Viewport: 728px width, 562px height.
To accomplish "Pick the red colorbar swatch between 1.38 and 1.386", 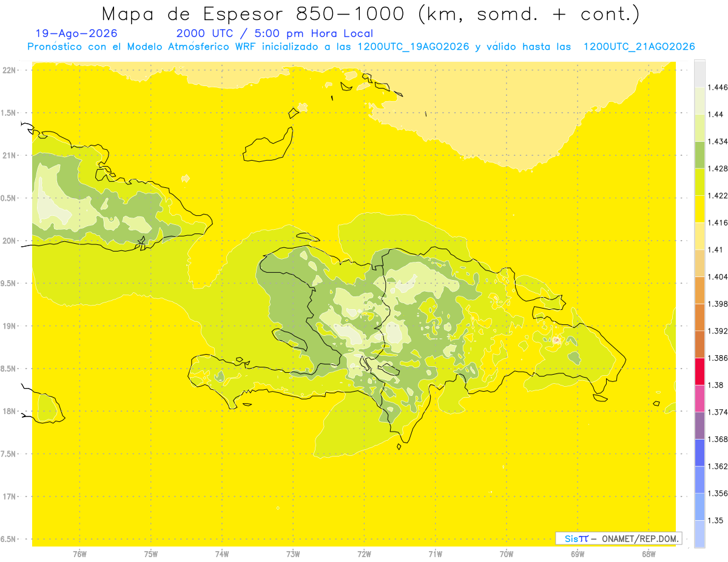I will (x=699, y=371).
